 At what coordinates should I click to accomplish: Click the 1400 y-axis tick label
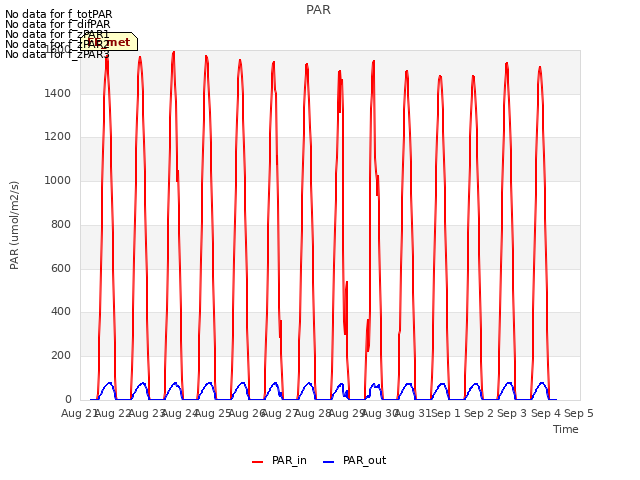(x=58, y=93)
